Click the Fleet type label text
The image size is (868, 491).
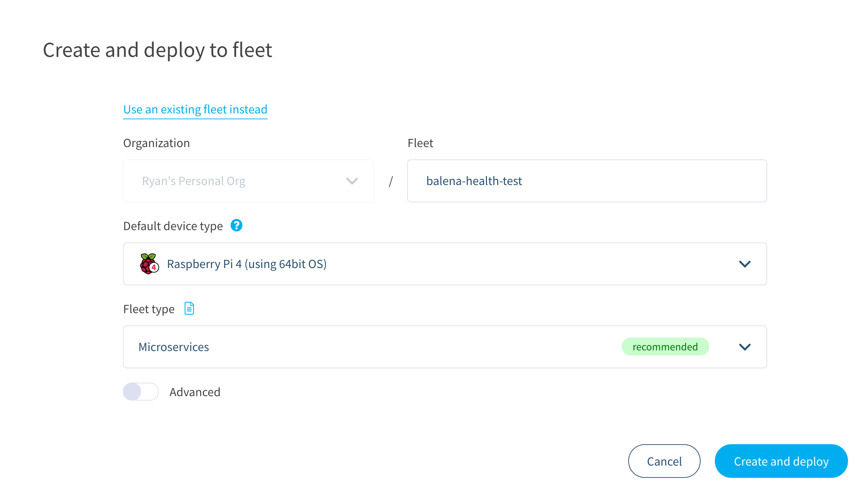[x=149, y=309]
